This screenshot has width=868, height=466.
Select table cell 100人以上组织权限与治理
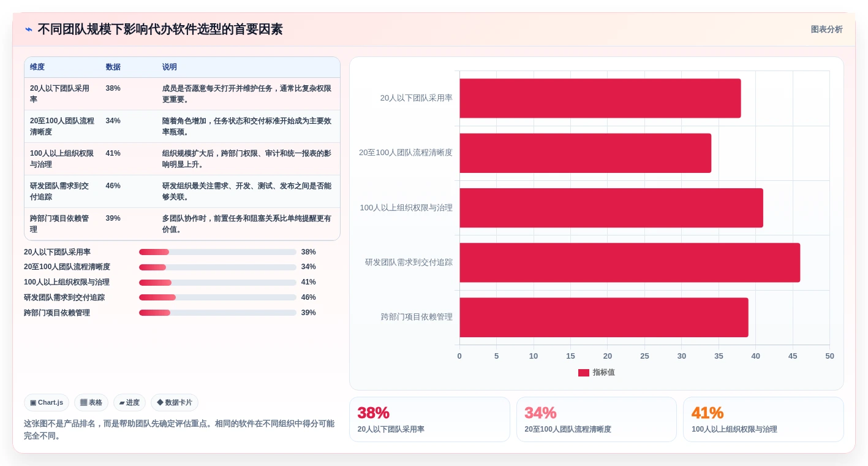tap(62, 159)
